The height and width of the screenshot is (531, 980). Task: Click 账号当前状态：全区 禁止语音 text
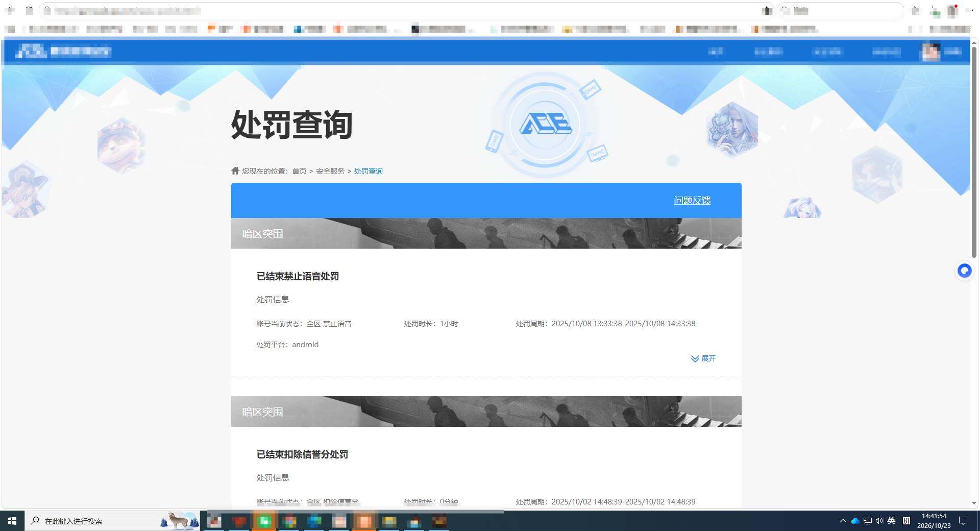(304, 324)
